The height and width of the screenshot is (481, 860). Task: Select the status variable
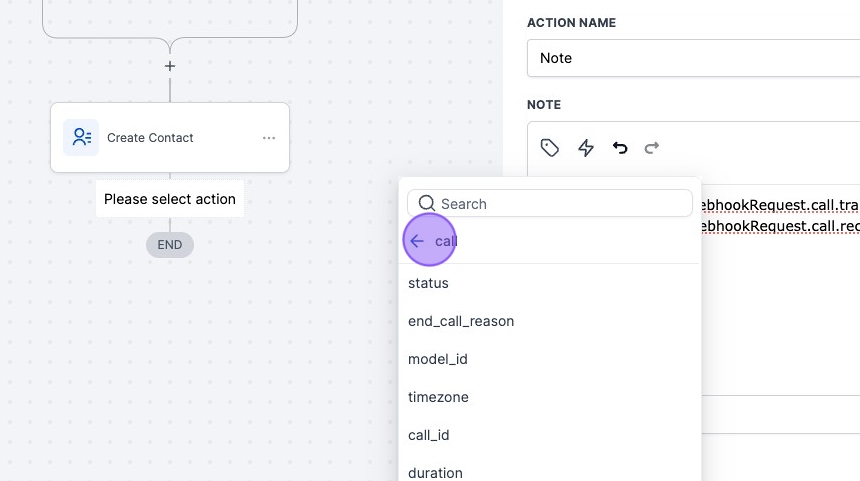pyautogui.click(x=428, y=283)
